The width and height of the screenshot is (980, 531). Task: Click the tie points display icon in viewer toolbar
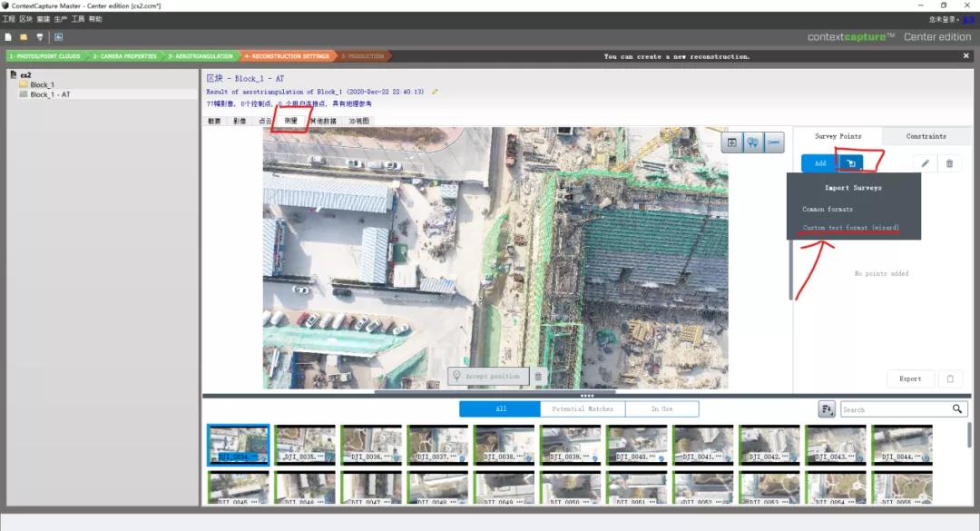753,142
